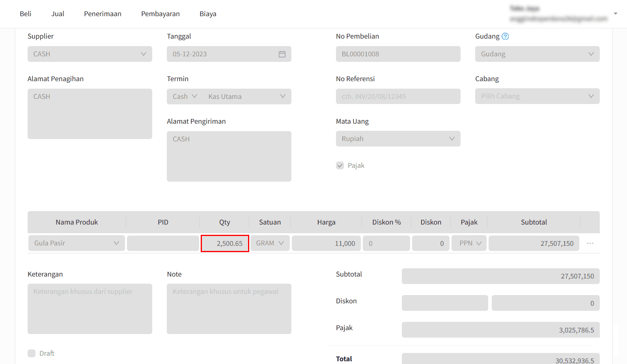
Task: Enable the Draft checkbox
Action: point(32,353)
